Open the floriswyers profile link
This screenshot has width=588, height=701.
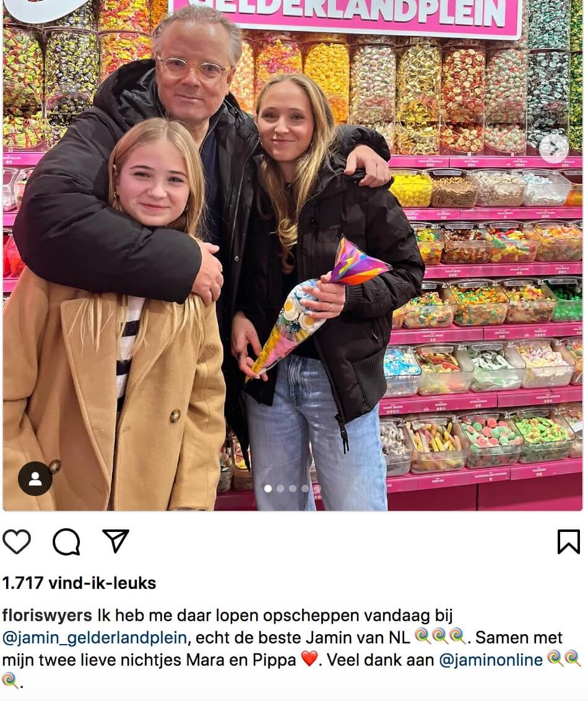(47, 616)
